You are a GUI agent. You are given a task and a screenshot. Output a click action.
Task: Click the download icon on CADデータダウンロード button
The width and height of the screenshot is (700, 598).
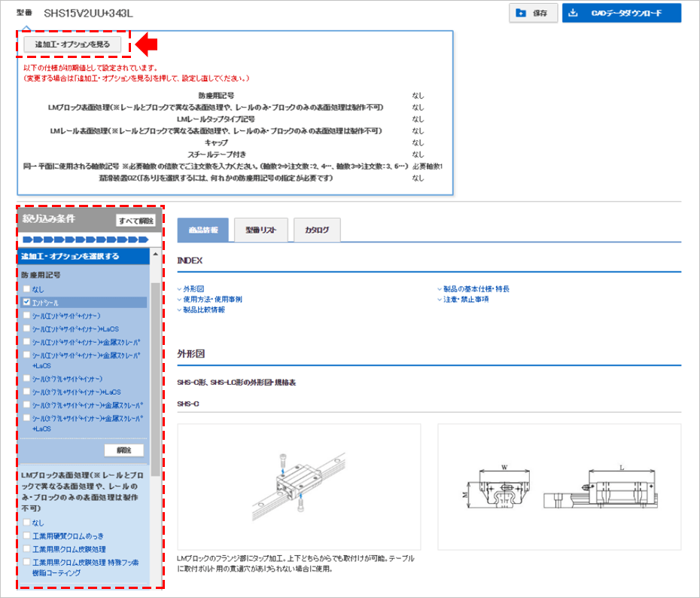tap(574, 13)
